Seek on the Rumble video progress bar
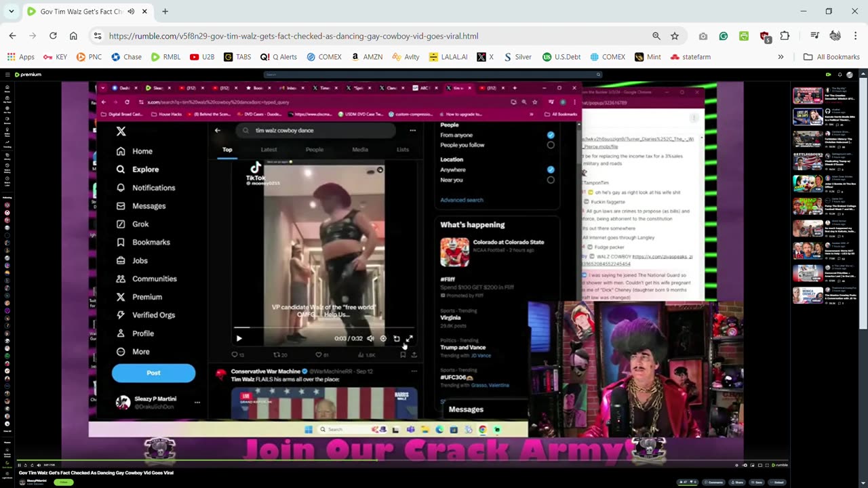This screenshot has height=488, width=868. pos(403,460)
